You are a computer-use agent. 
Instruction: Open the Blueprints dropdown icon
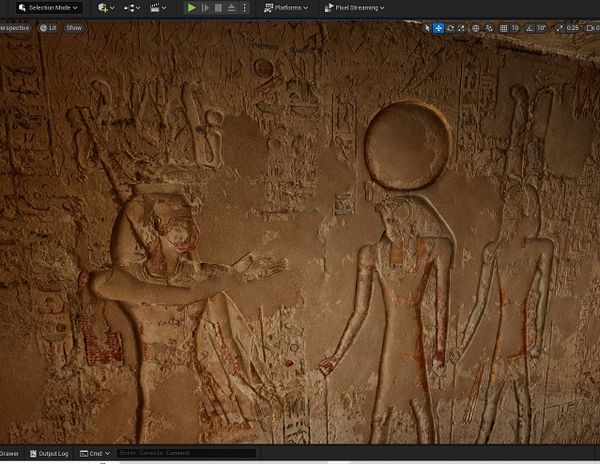tap(131, 8)
